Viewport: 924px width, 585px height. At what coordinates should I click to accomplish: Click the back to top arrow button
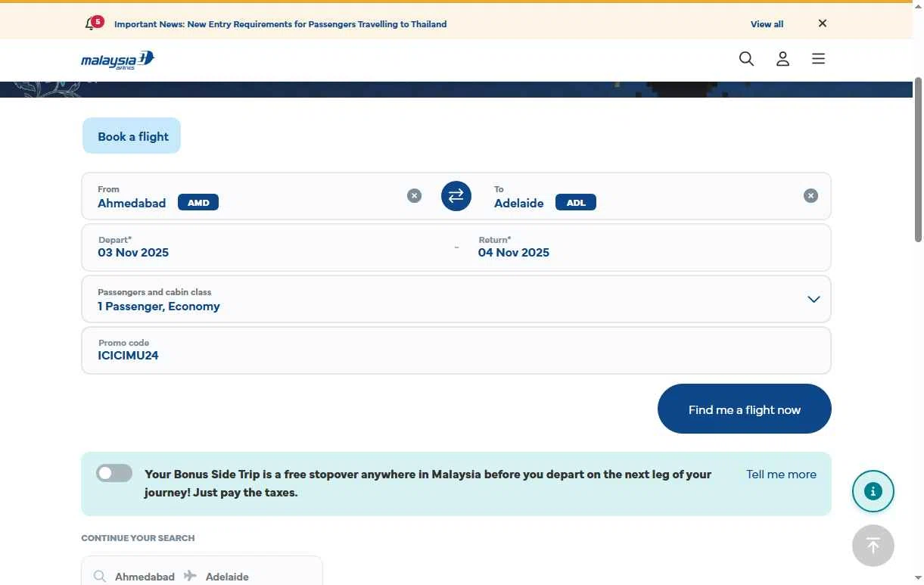[873, 546]
